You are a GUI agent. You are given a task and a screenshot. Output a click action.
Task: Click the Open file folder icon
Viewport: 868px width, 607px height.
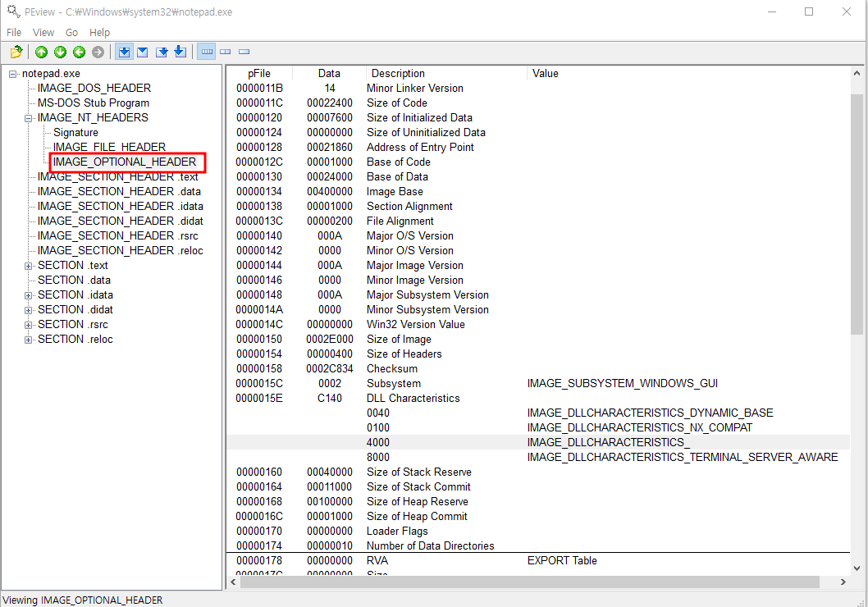coord(16,52)
